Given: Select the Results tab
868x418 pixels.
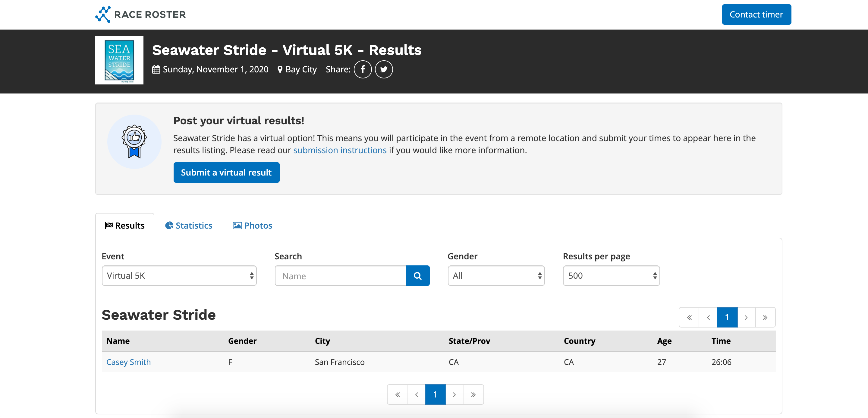Looking at the screenshot, I should tap(125, 226).
